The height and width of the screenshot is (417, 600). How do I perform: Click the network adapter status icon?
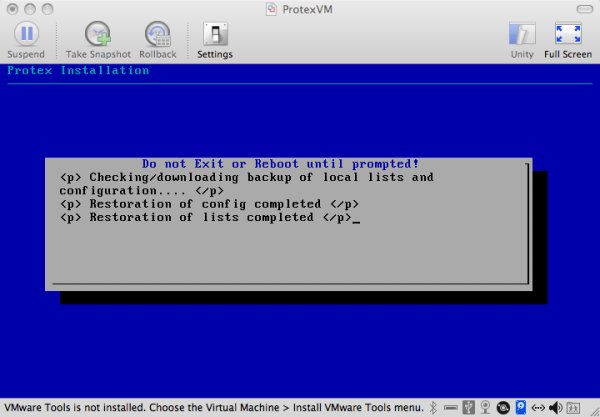(x=538, y=408)
